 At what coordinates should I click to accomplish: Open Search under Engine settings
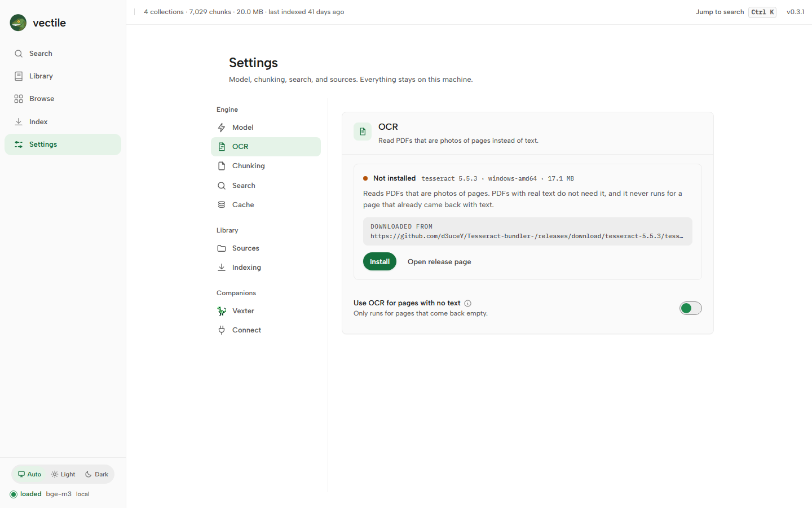266,186
